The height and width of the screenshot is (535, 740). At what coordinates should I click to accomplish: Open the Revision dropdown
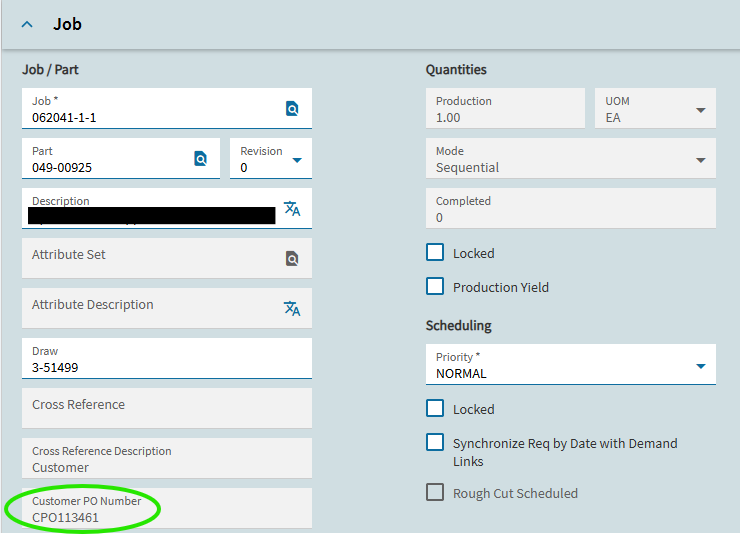point(297,160)
